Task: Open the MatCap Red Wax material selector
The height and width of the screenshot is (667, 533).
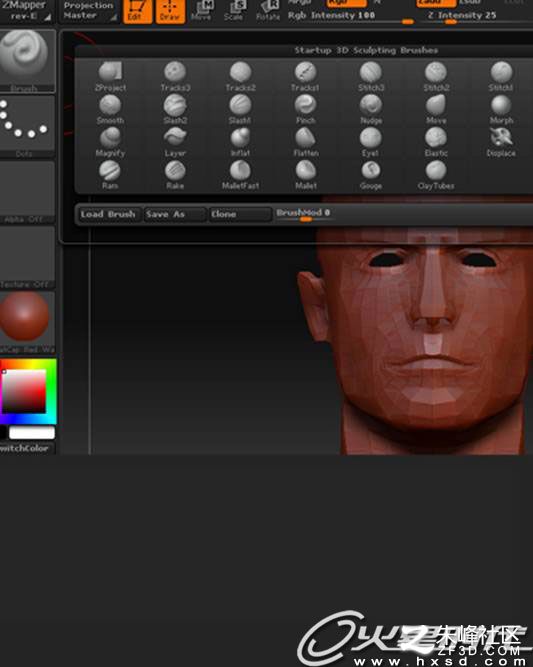Action: (x=26, y=322)
